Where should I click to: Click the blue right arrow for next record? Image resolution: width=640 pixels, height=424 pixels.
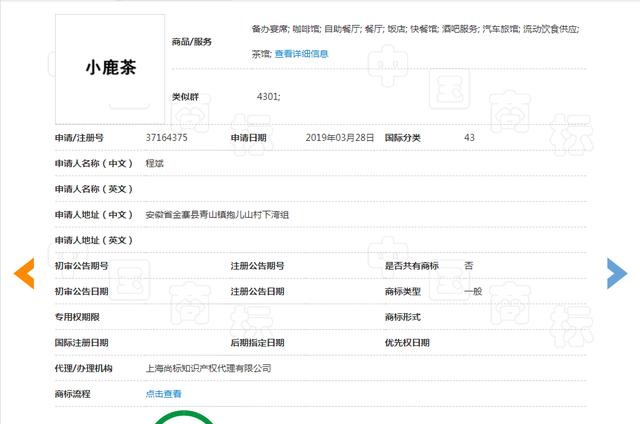click(617, 273)
